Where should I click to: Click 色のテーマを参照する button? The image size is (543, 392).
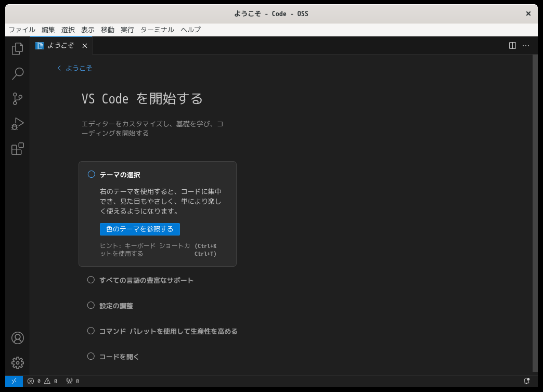coord(139,229)
